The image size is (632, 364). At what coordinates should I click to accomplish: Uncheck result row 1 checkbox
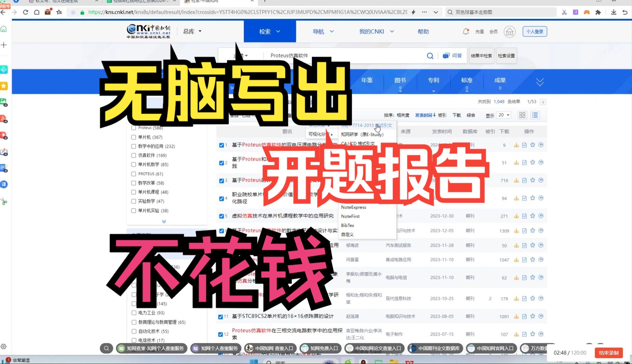pyautogui.click(x=222, y=145)
